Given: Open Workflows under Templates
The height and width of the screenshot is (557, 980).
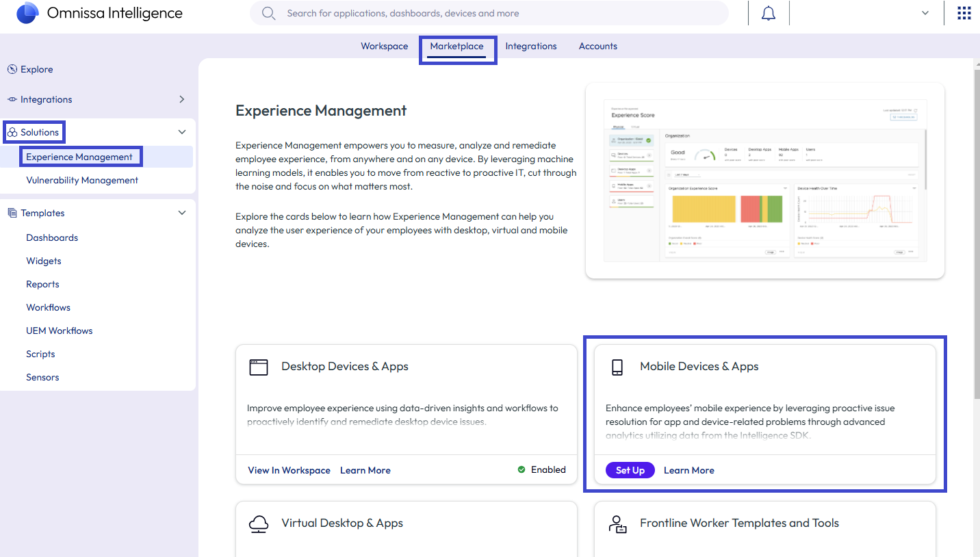Looking at the screenshot, I should click(x=49, y=307).
